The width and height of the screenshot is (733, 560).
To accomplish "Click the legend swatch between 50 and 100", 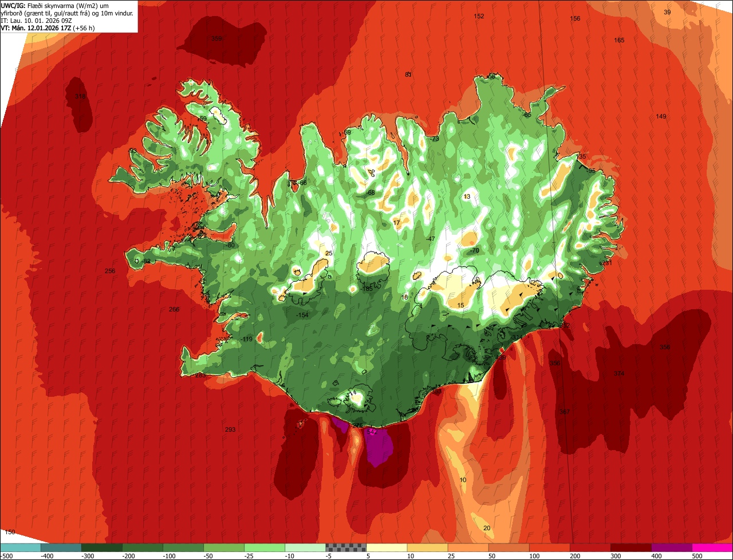I will click(508, 547).
